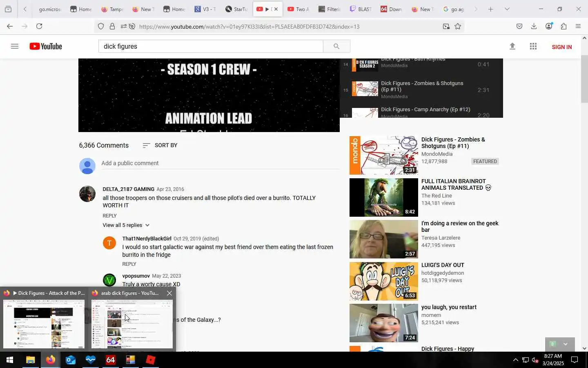Open 'you laugh, you restart' video title

(449, 307)
